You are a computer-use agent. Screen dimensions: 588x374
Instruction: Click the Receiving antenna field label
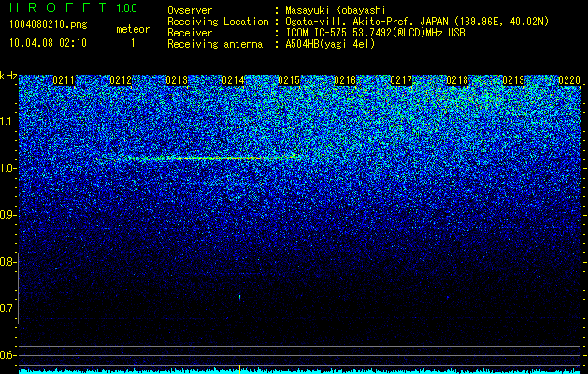coord(215,44)
